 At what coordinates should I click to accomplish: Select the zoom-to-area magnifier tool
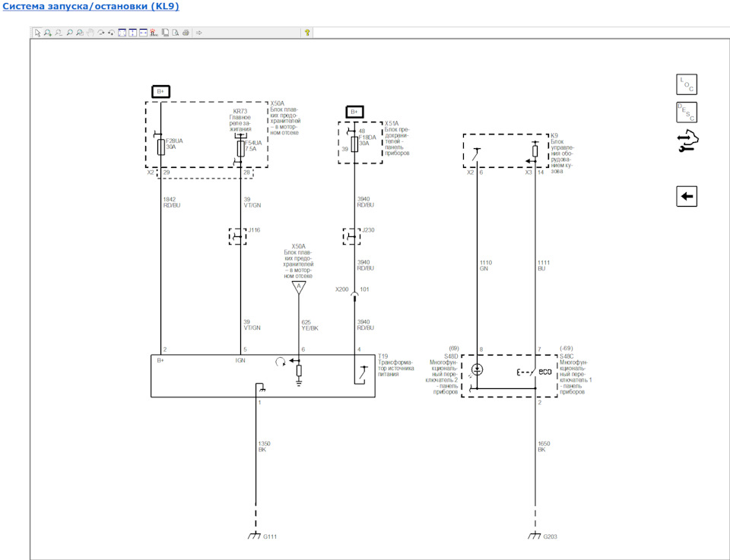click(80, 33)
